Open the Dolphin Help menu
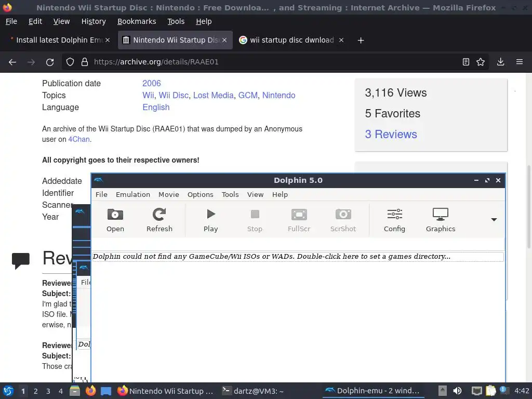The width and height of the screenshot is (532, 399). pos(280,194)
